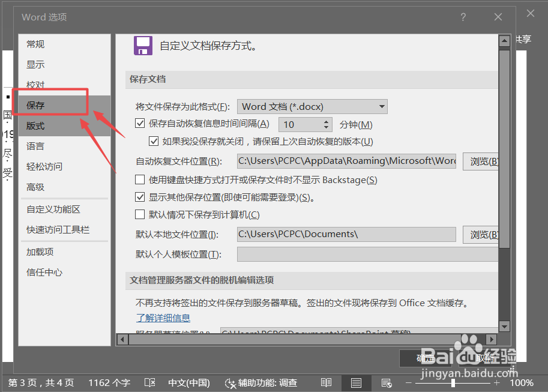Click the page count 第 3 页，共 4 页 status

pyautogui.click(x=41, y=383)
